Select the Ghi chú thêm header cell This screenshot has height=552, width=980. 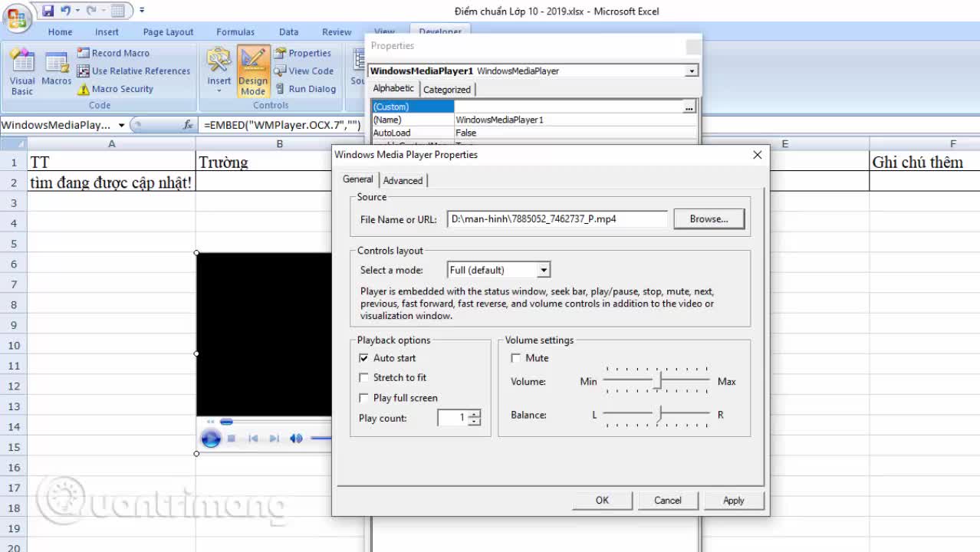tap(925, 162)
